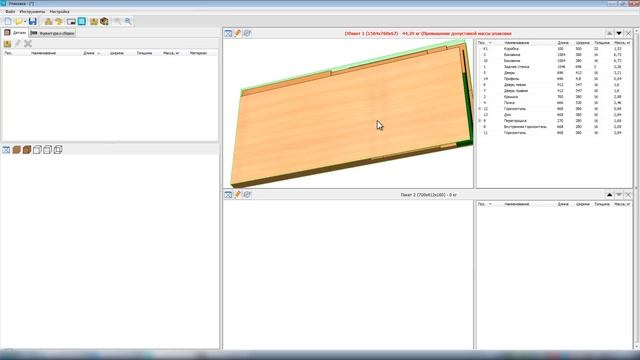
Task: Fit the Пакет 1 view with the blue arrows icon
Action: point(228,33)
